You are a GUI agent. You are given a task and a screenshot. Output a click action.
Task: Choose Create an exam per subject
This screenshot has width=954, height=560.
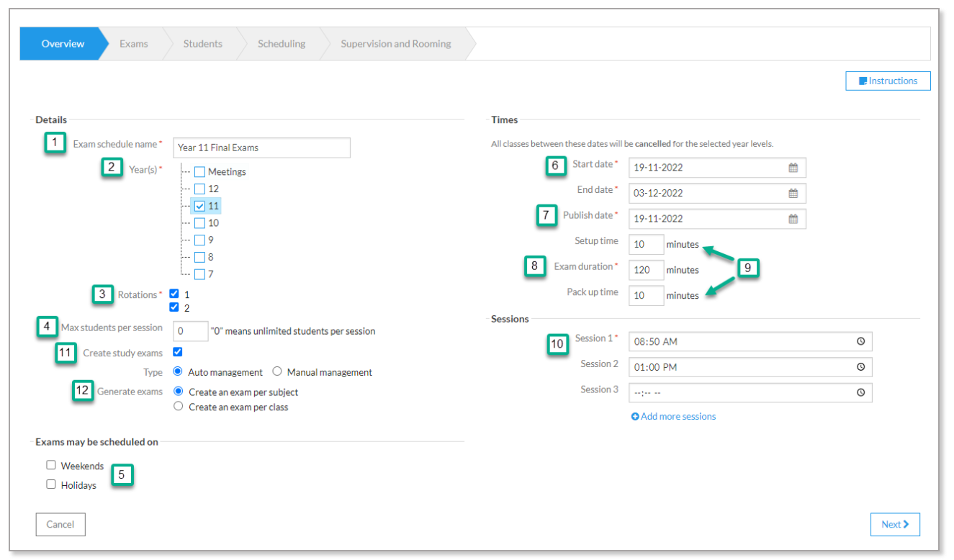179,392
